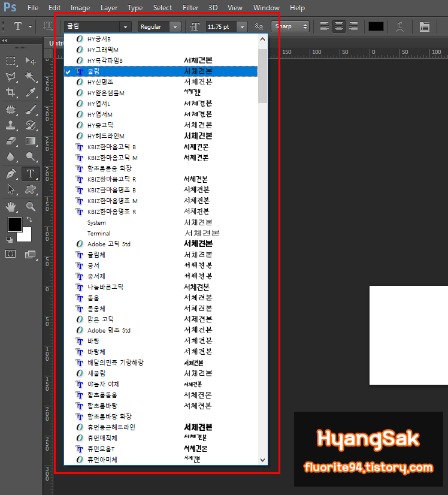Image resolution: width=448 pixels, height=495 pixels.
Task: Change the screen mode
Action: [31, 254]
